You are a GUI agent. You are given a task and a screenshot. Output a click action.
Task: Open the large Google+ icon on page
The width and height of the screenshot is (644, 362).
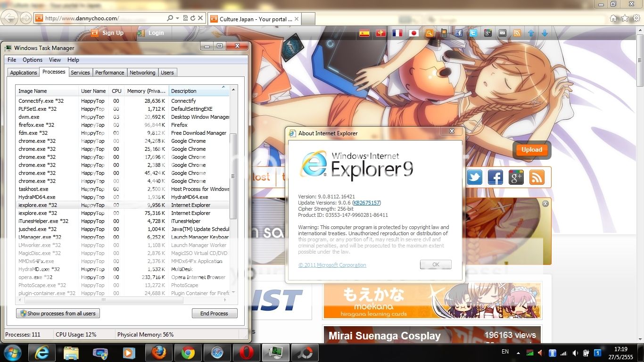[x=516, y=177]
